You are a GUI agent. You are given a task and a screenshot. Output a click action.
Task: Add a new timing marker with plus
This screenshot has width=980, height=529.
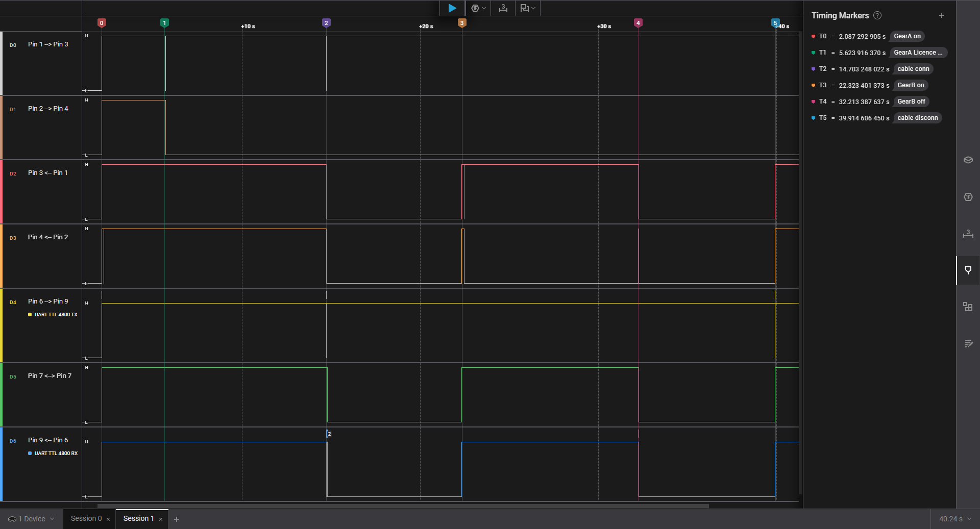tap(941, 15)
